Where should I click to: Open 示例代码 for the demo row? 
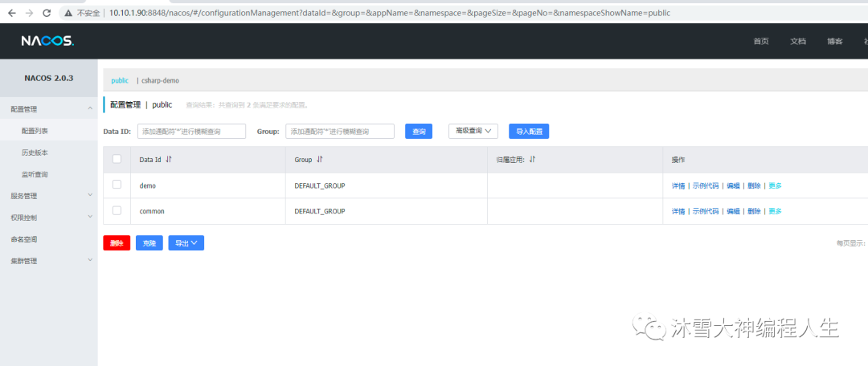click(706, 186)
